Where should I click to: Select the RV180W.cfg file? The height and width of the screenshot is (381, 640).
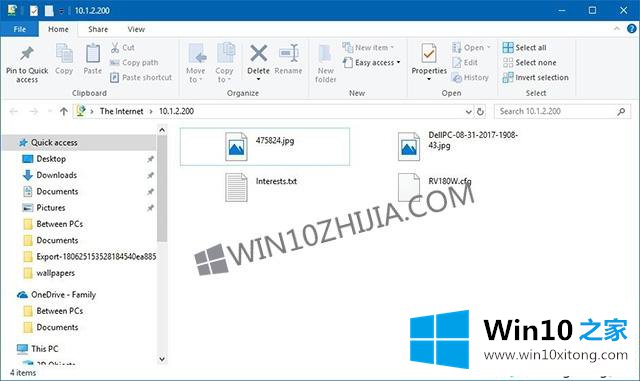(x=435, y=187)
